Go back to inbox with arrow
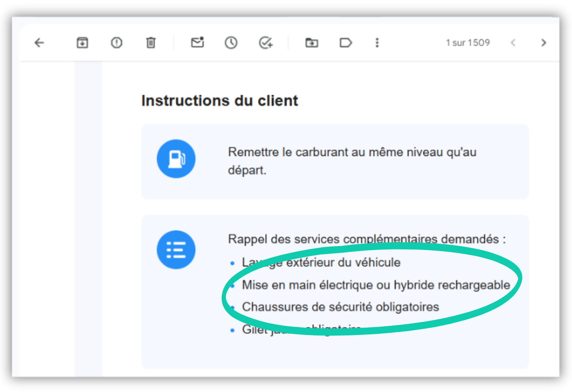 point(40,43)
